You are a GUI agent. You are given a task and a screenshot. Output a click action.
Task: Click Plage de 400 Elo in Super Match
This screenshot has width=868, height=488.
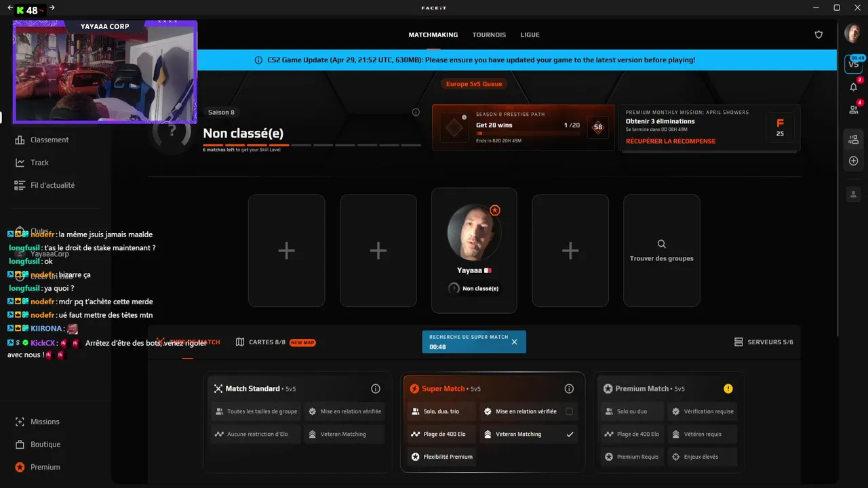point(441,434)
